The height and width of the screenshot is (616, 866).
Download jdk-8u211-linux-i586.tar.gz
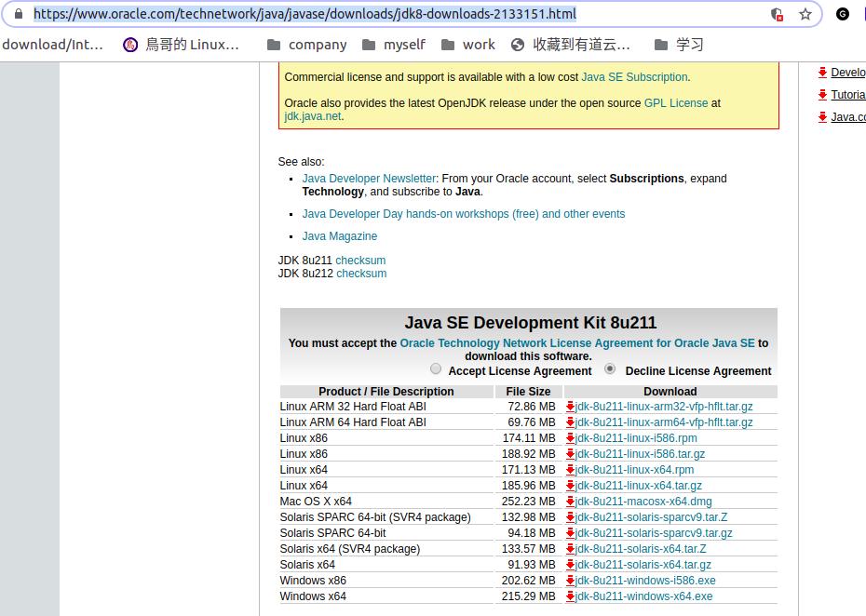640,454
